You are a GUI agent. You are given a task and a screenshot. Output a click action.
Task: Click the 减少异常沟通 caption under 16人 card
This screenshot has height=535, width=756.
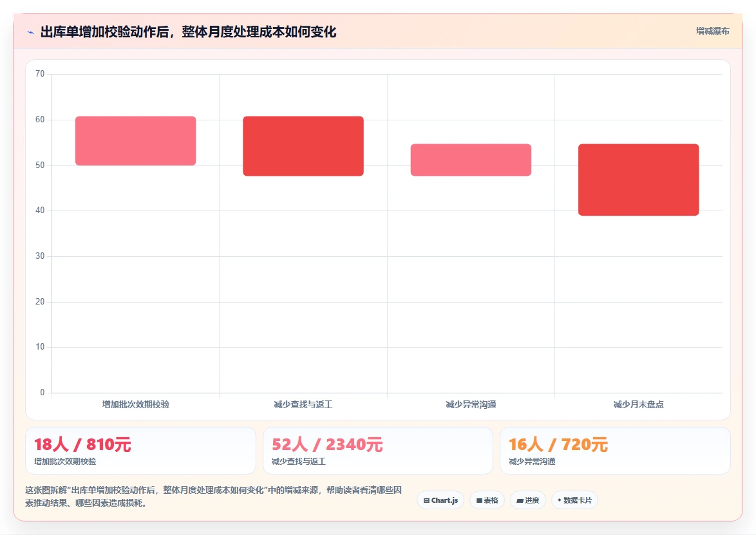[x=532, y=461]
